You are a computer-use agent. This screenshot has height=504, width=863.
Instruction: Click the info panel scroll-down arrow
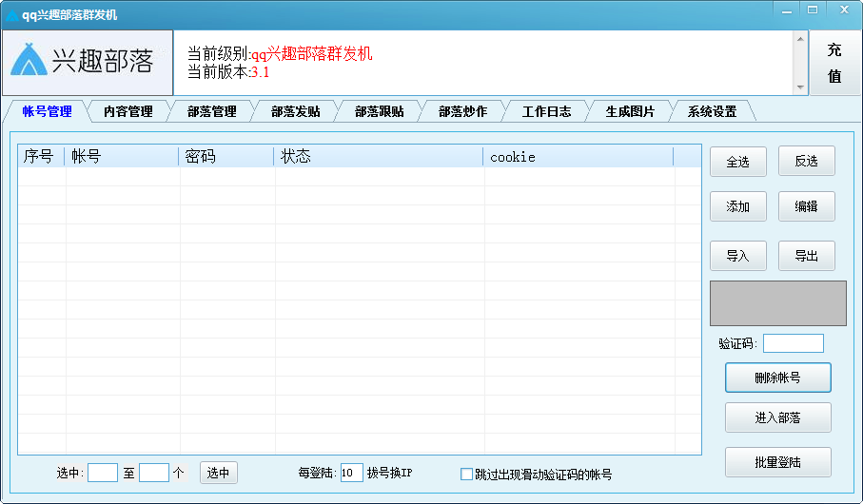tap(800, 87)
